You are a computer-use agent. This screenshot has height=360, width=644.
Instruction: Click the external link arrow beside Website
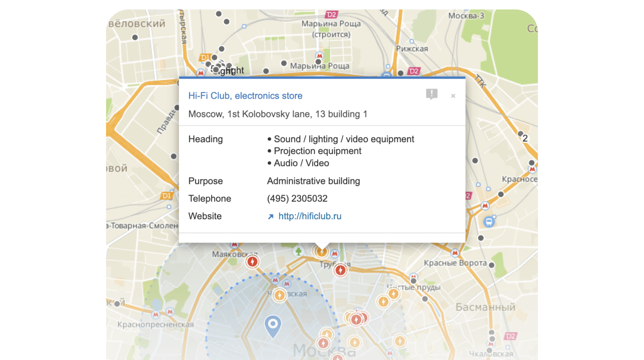pyautogui.click(x=271, y=216)
